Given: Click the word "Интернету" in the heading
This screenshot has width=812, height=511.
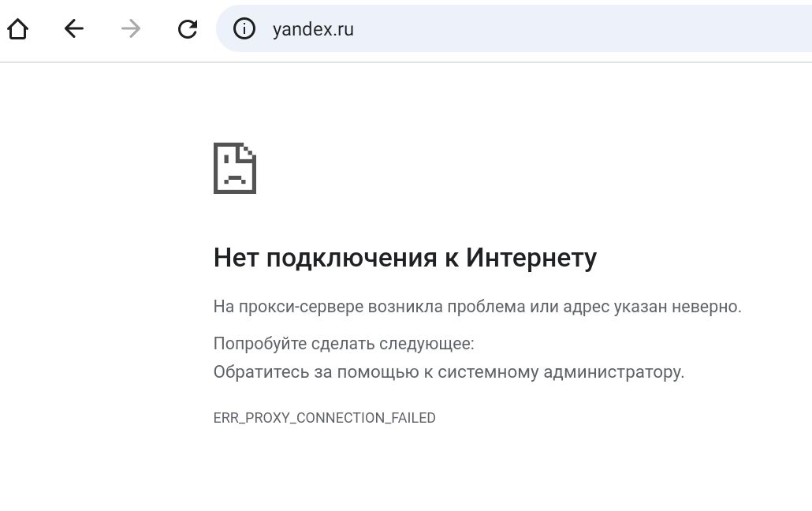Looking at the screenshot, I should 531,258.
